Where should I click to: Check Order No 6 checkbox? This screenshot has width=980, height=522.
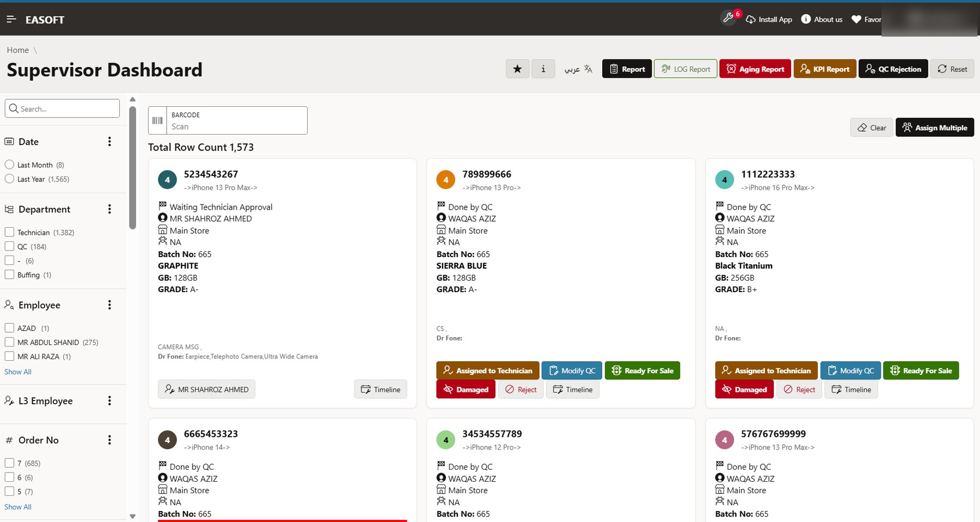[x=9, y=477]
